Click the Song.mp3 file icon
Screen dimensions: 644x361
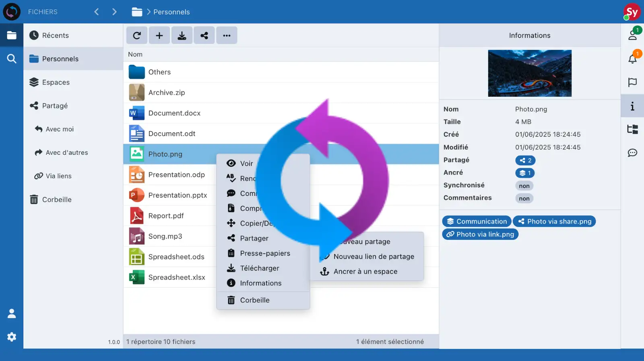click(x=136, y=236)
